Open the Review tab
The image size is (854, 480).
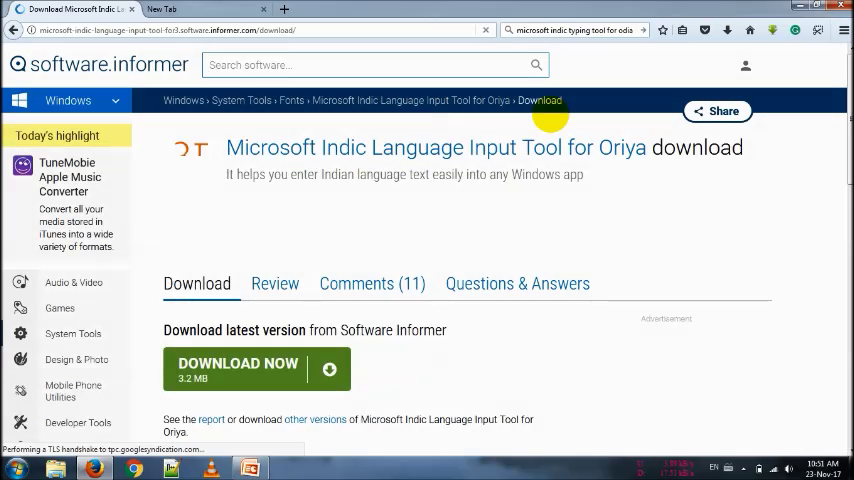(275, 283)
